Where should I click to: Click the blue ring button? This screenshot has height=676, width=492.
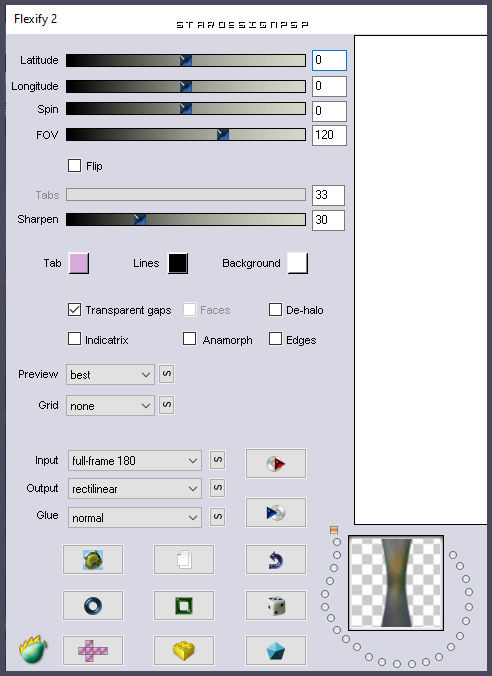tap(93, 606)
